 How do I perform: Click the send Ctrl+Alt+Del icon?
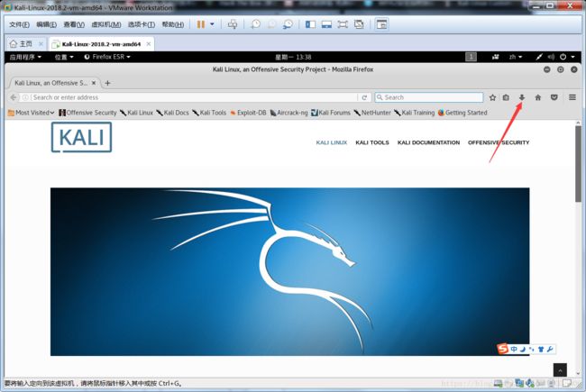[x=232, y=24]
